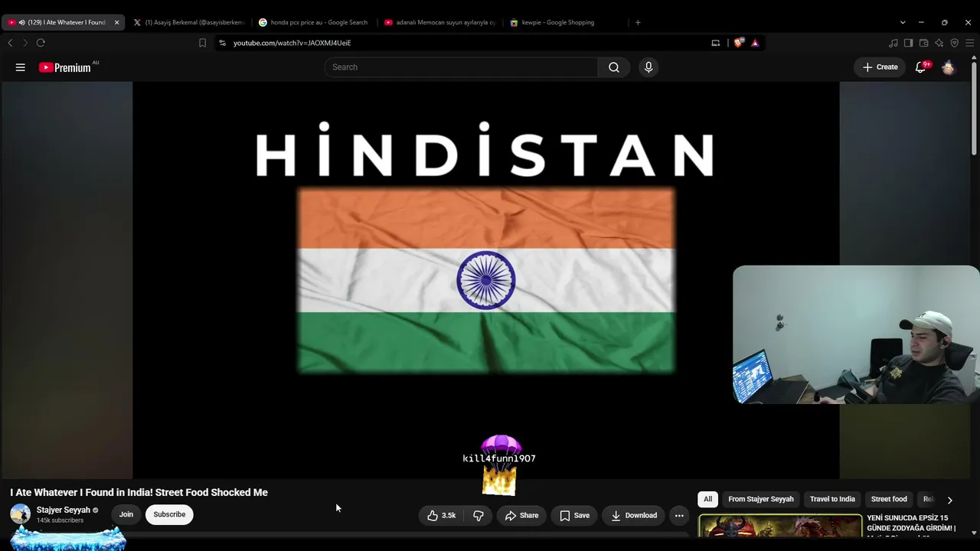Select the 'From Stajyer Seyyah' chip
This screenshot has width=980, height=551.
761,500
